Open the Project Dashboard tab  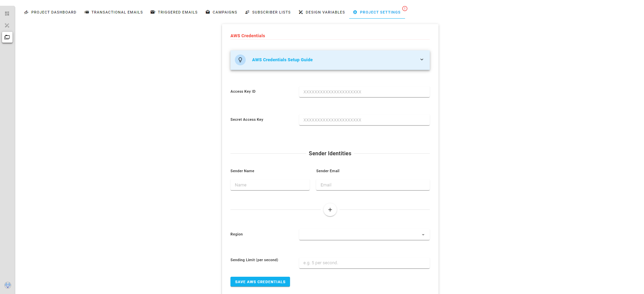[50, 12]
